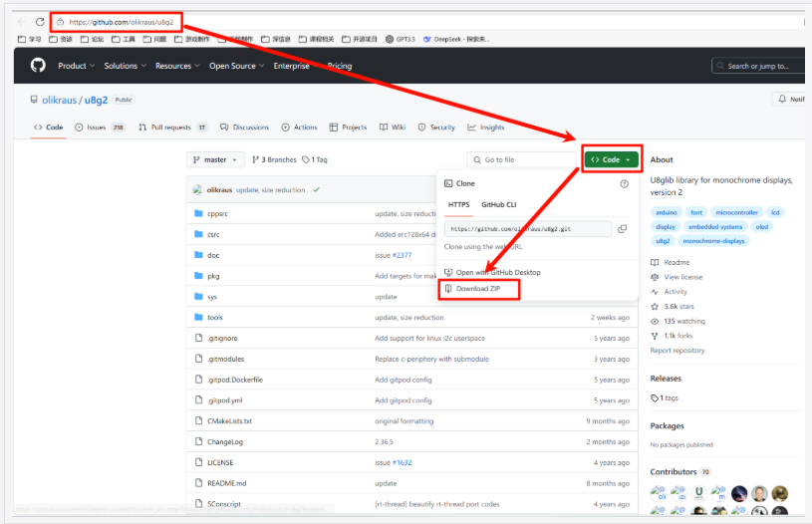Switch to the Issues tab
The image size is (812, 524).
click(x=100, y=128)
